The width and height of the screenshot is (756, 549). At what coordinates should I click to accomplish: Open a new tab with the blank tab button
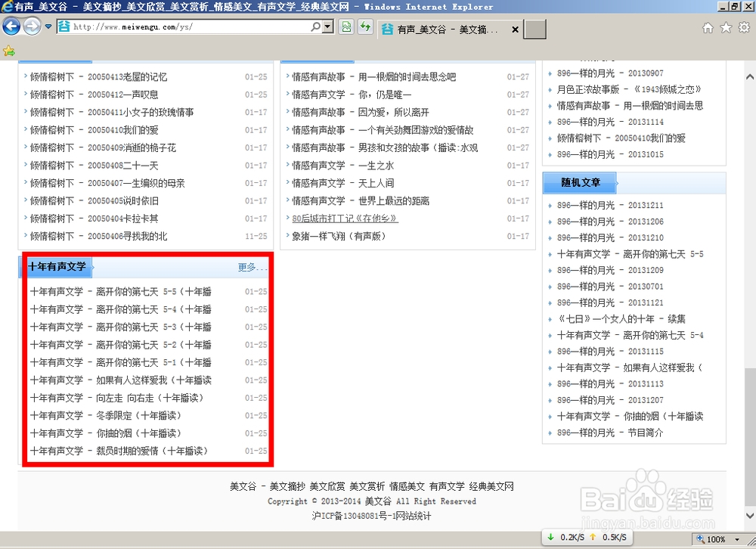tap(534, 29)
